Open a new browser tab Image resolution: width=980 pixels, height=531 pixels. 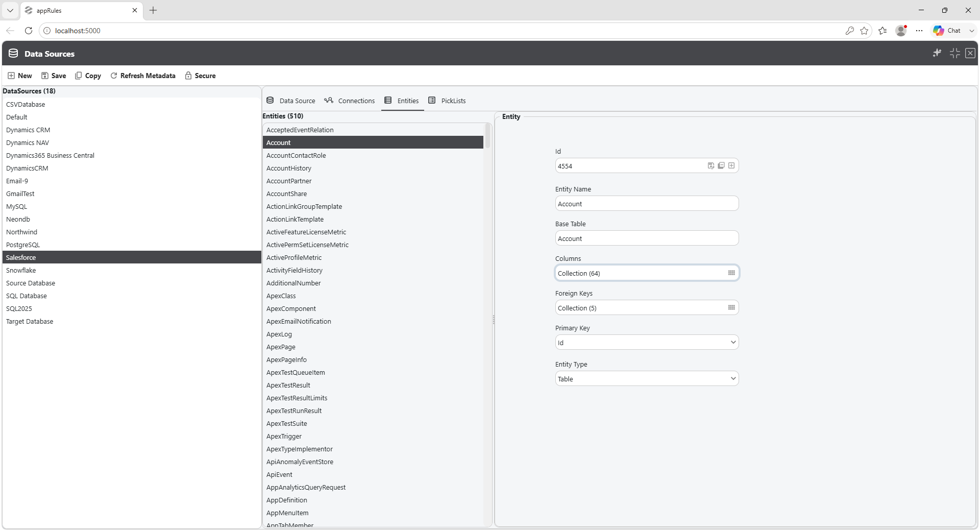click(x=153, y=10)
